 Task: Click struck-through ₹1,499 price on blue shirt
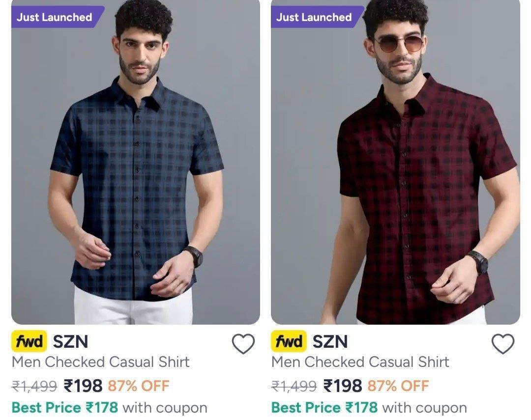point(34,386)
